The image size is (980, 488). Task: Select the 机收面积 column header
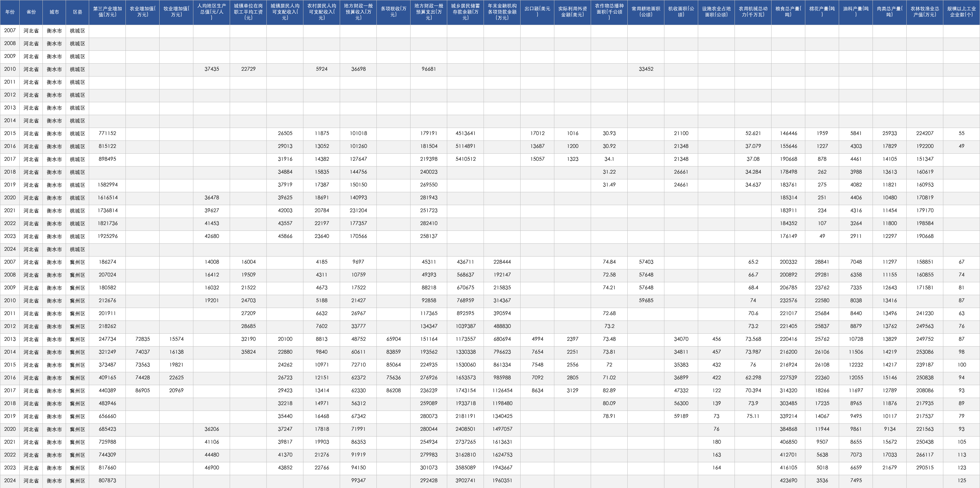[681, 12]
